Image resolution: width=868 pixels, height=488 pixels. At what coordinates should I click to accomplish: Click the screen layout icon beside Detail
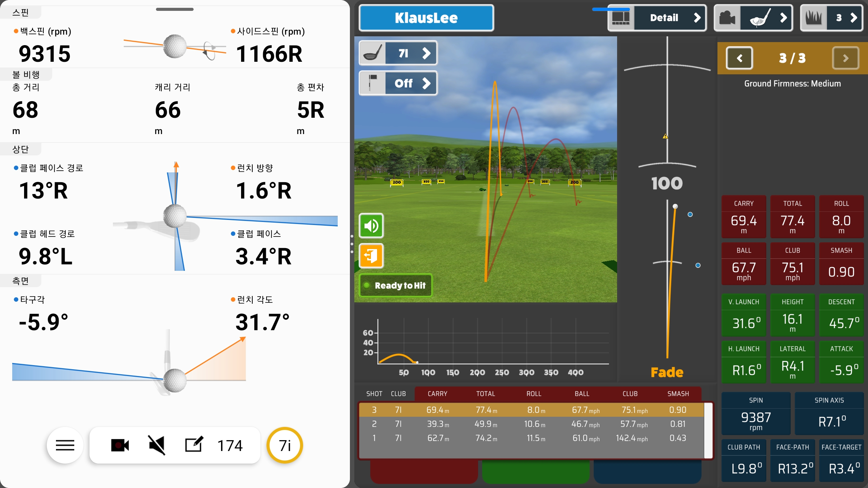(621, 18)
